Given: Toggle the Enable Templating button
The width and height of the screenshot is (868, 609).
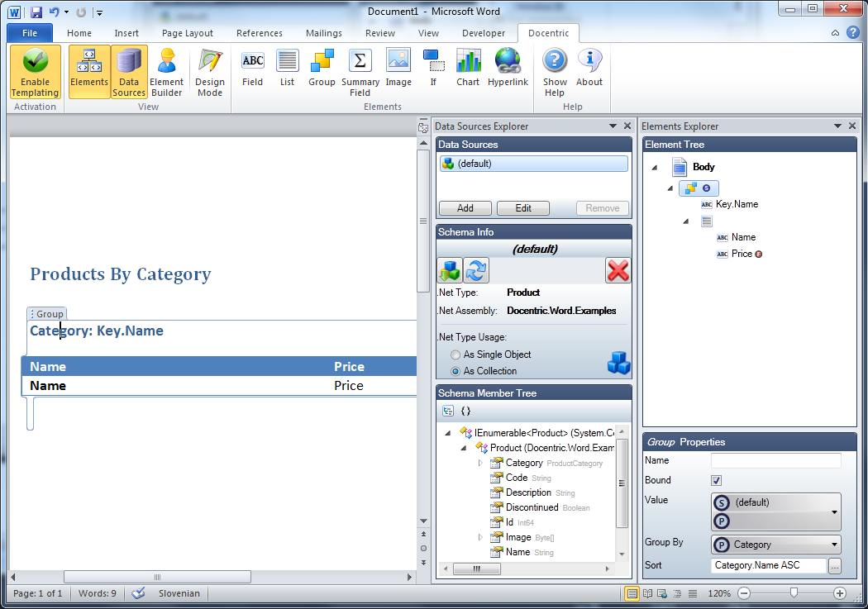Looking at the screenshot, I should click(x=35, y=73).
